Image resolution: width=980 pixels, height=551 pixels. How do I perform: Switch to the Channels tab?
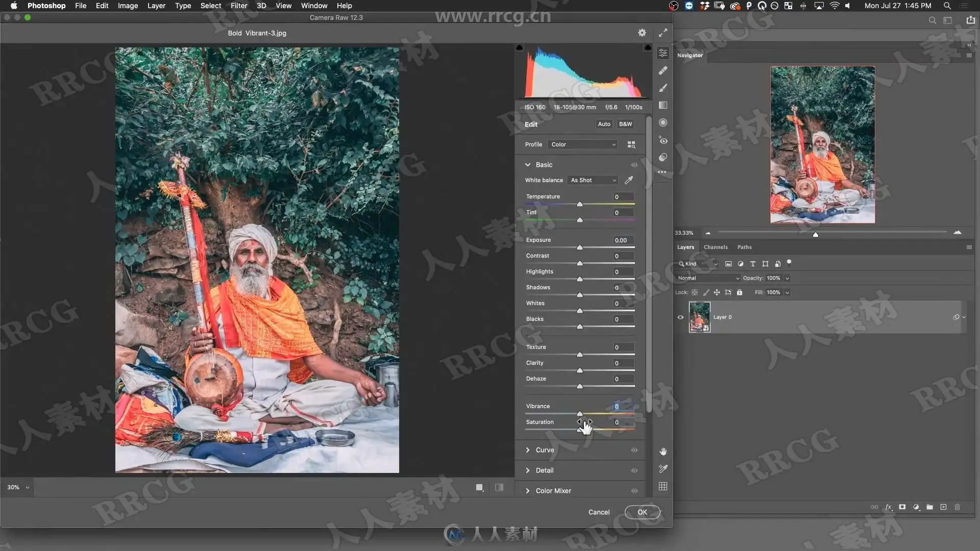pos(716,247)
